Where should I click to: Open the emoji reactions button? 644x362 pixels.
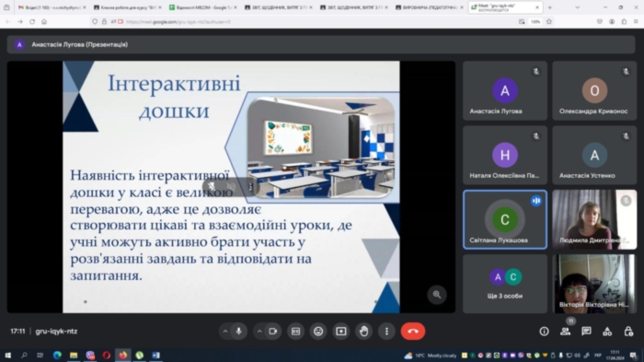click(318, 332)
